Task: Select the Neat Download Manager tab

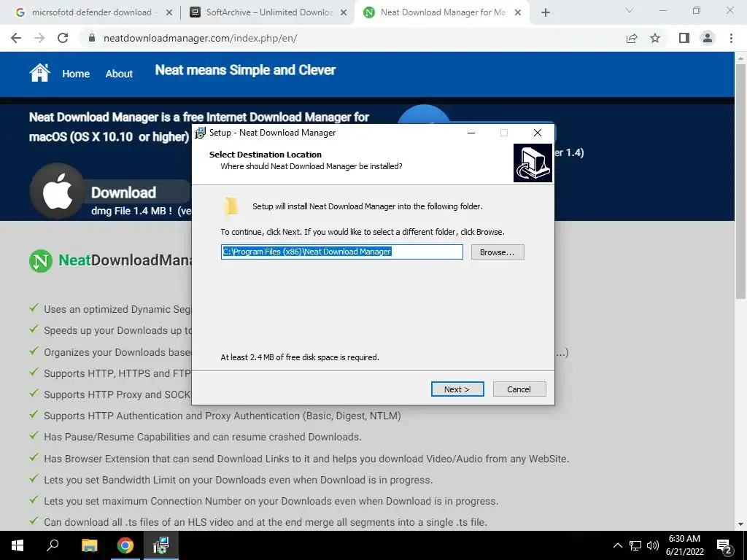Action: pyautogui.click(x=442, y=12)
